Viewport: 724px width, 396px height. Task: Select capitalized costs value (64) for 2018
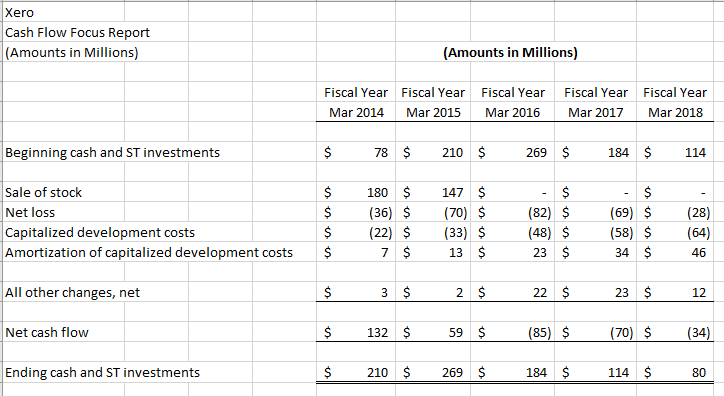point(699,232)
